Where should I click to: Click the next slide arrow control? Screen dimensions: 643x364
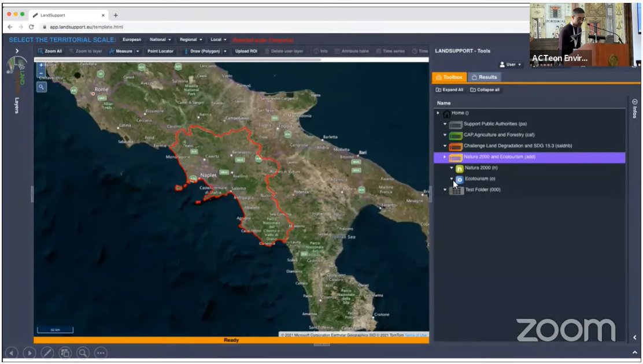click(x=29, y=352)
